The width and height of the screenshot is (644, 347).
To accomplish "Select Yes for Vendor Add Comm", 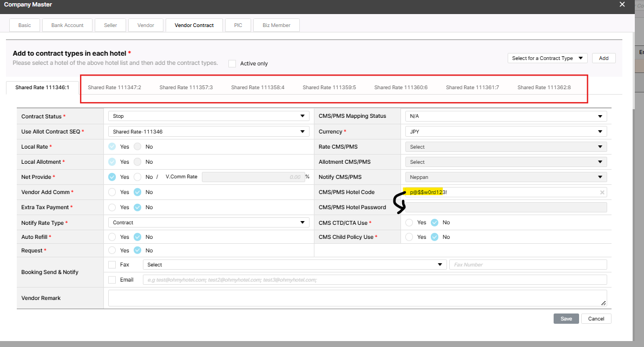I will pyautogui.click(x=112, y=192).
